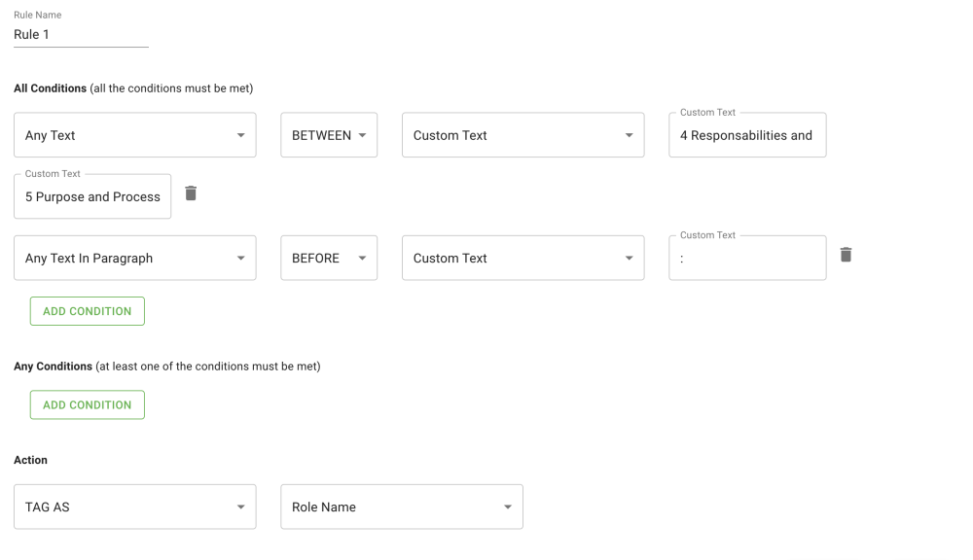The width and height of the screenshot is (973, 560).
Task: Delete the BEFORE condition with trash icon
Action: [x=846, y=255]
